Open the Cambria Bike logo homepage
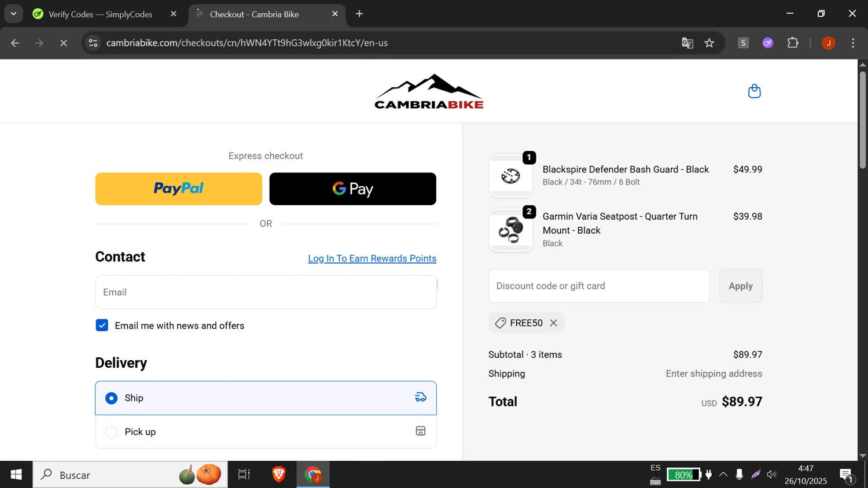868x488 pixels. coord(429,91)
